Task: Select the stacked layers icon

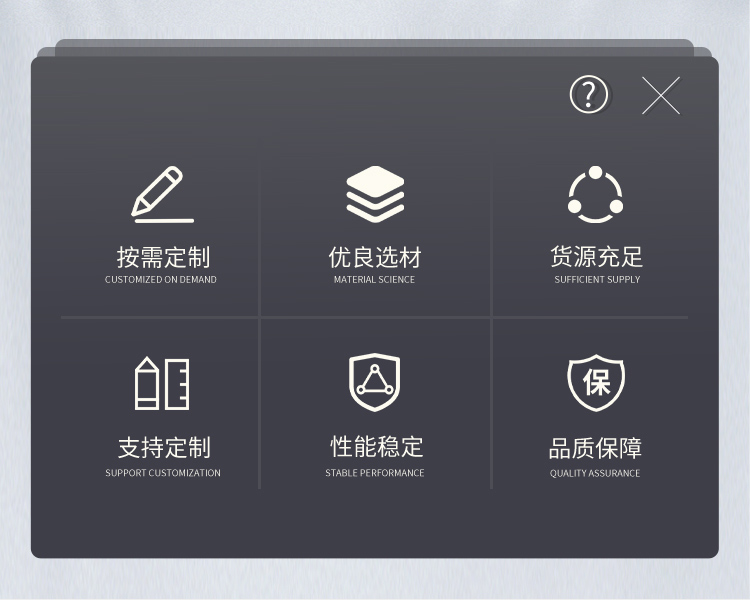Action: click(375, 194)
